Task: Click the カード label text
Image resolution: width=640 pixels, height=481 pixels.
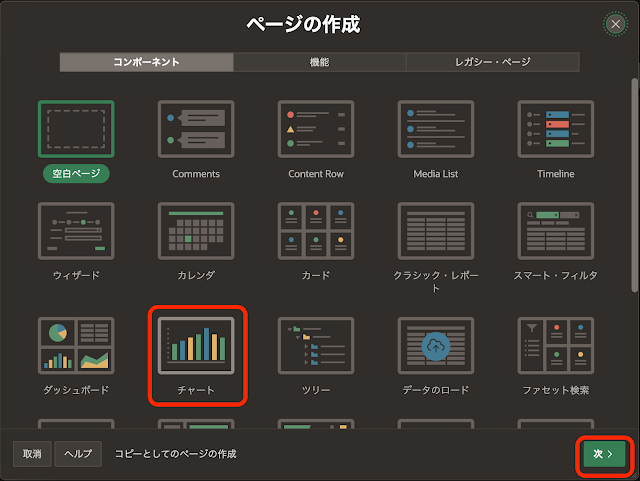Action: tap(316, 275)
